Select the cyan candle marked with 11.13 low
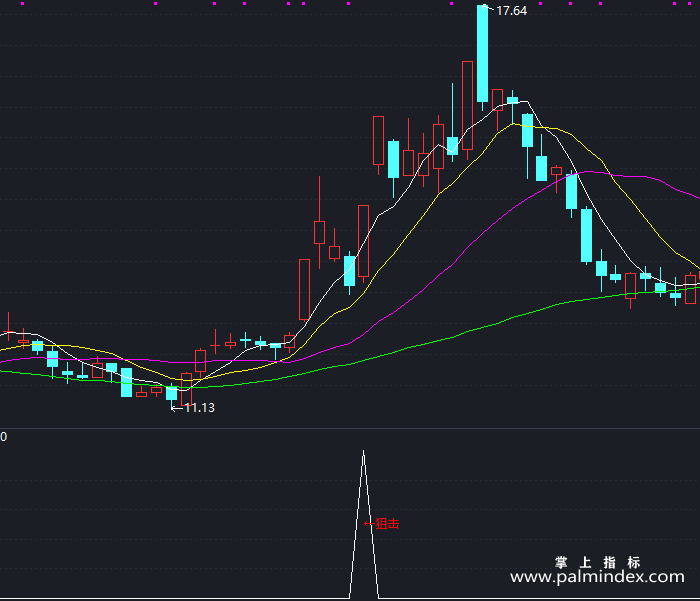The image size is (700, 601). 171,394
